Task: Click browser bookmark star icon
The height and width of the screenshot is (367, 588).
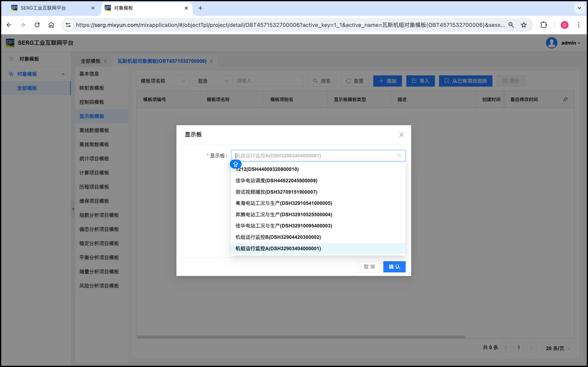Action: click(524, 25)
